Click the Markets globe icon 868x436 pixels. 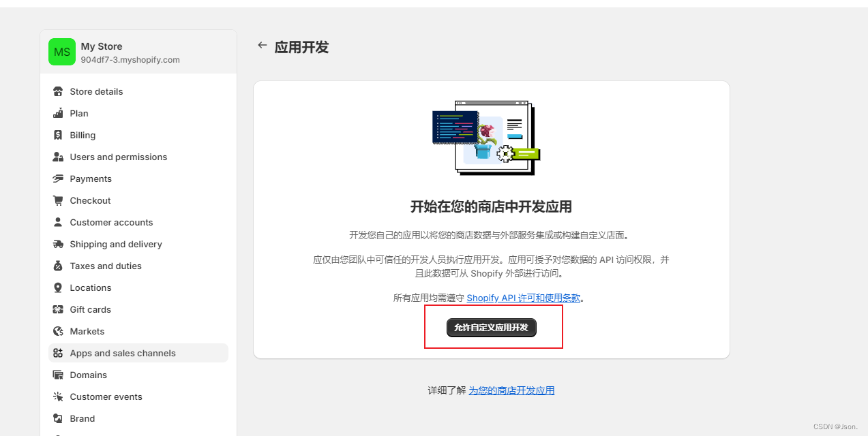(58, 331)
